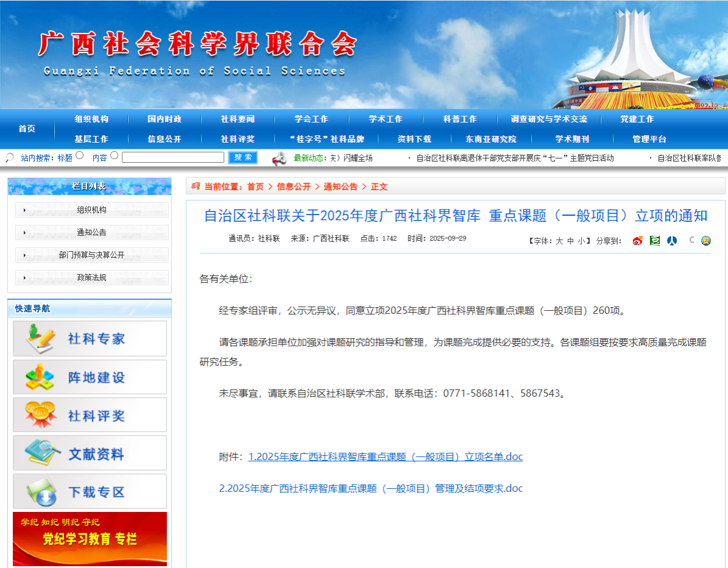Screen dimensions: 728x568
Task: Select the 标题 search radio button
Action: [79, 156]
